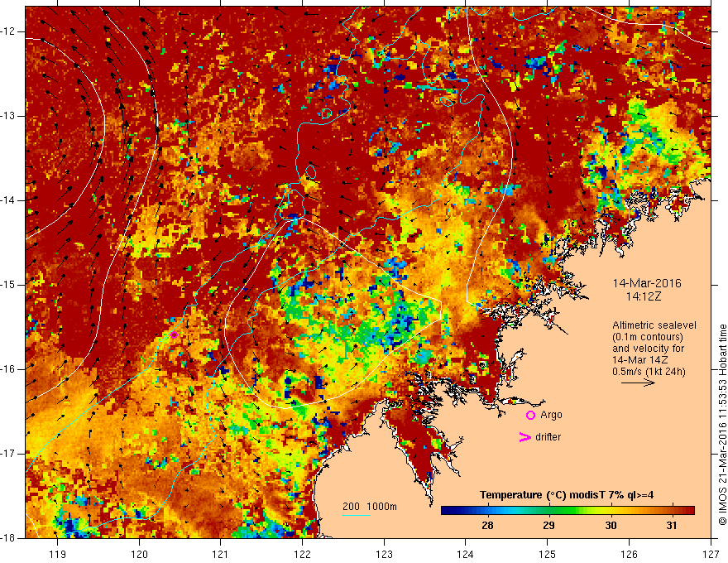Click the velocity scale reference arrow
The height and width of the screenshot is (563, 728).
pos(638,383)
